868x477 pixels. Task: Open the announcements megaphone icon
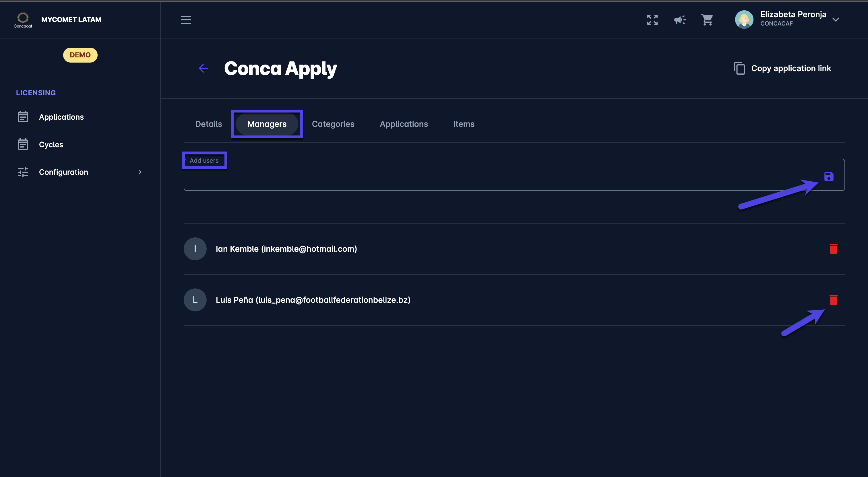[680, 20]
